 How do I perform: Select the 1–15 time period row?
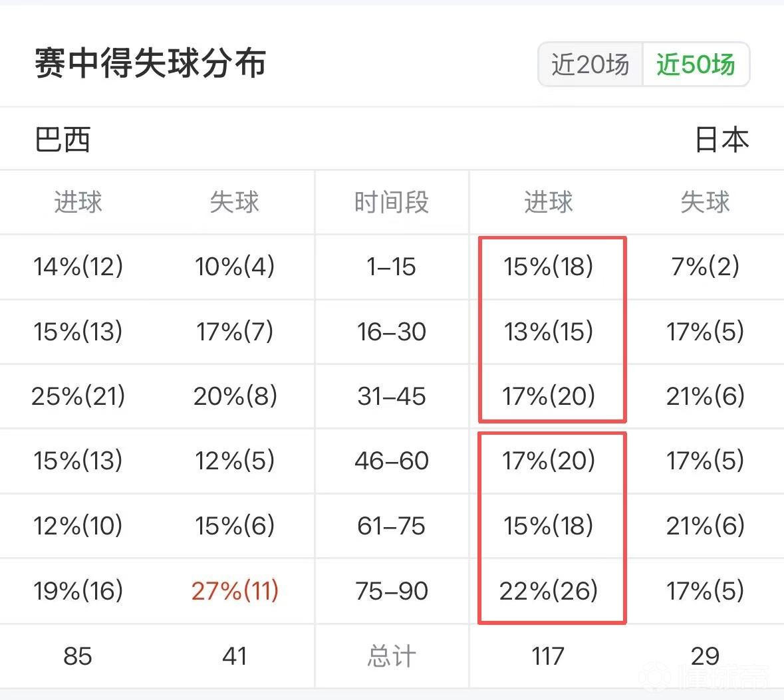[392, 267]
